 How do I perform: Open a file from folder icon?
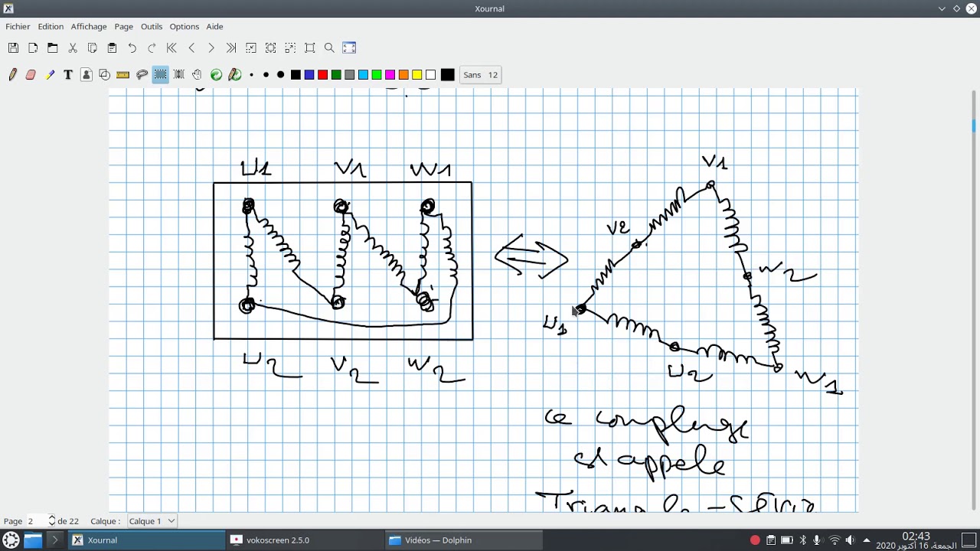tap(53, 48)
